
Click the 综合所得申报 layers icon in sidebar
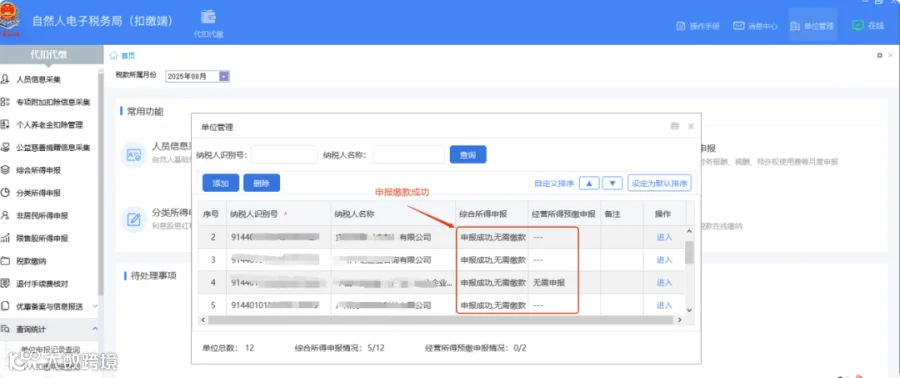5,170
